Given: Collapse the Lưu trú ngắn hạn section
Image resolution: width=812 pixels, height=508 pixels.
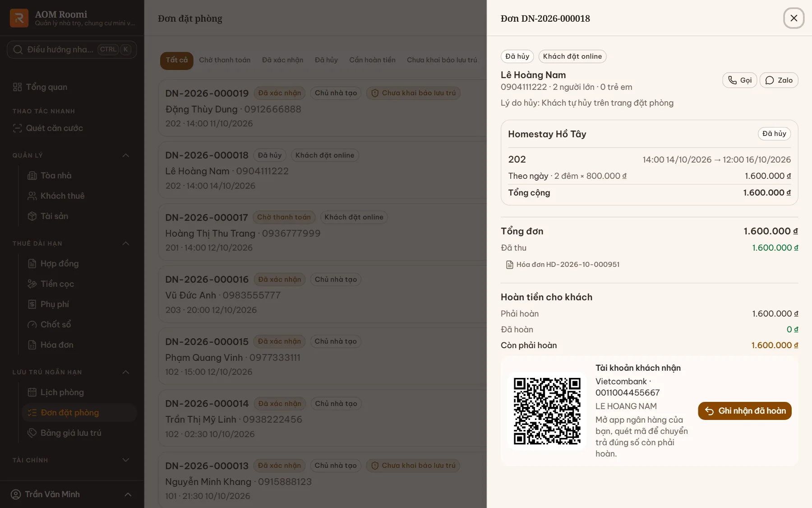Looking at the screenshot, I should [x=126, y=372].
